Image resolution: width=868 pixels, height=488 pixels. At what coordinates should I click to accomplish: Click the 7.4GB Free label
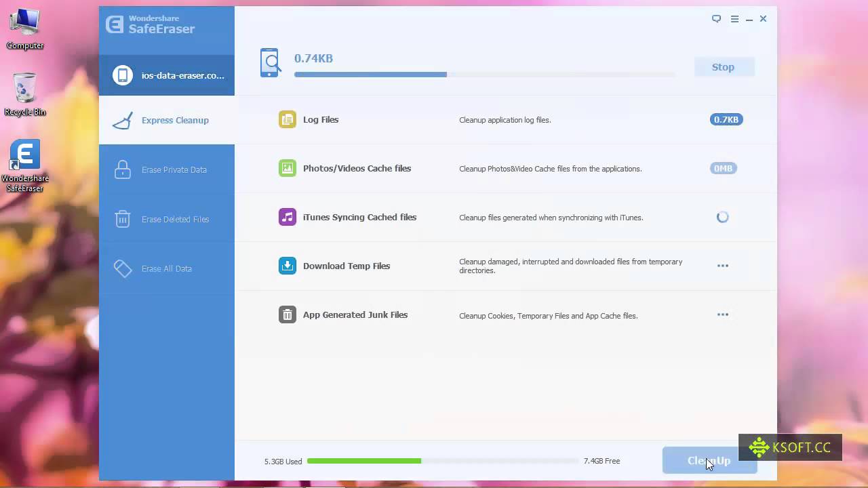pyautogui.click(x=601, y=461)
